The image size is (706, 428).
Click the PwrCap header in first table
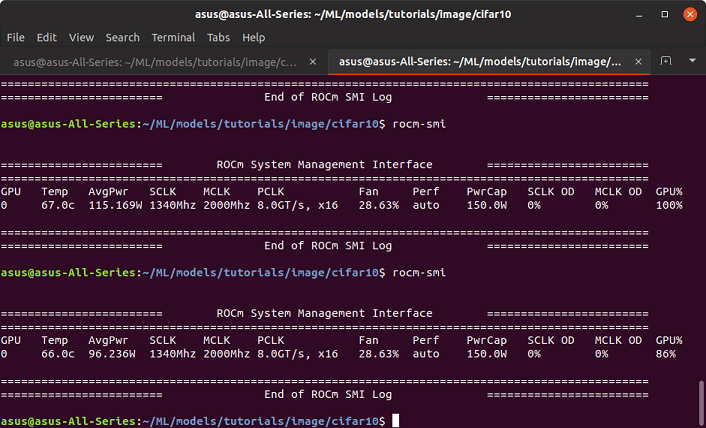(487, 192)
